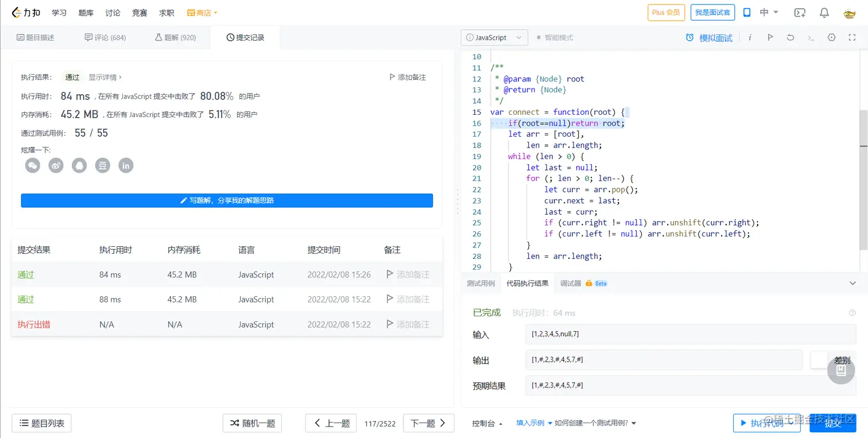Open the playground icon in the header
This screenshot has width=868, height=438.
coord(799,13)
